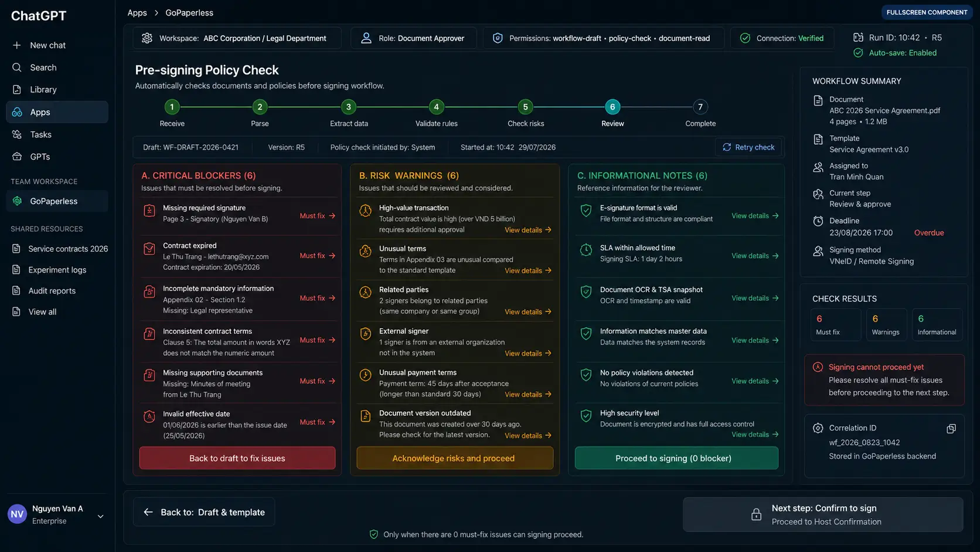View details for Document OCR & TSA snapshot

tap(755, 298)
